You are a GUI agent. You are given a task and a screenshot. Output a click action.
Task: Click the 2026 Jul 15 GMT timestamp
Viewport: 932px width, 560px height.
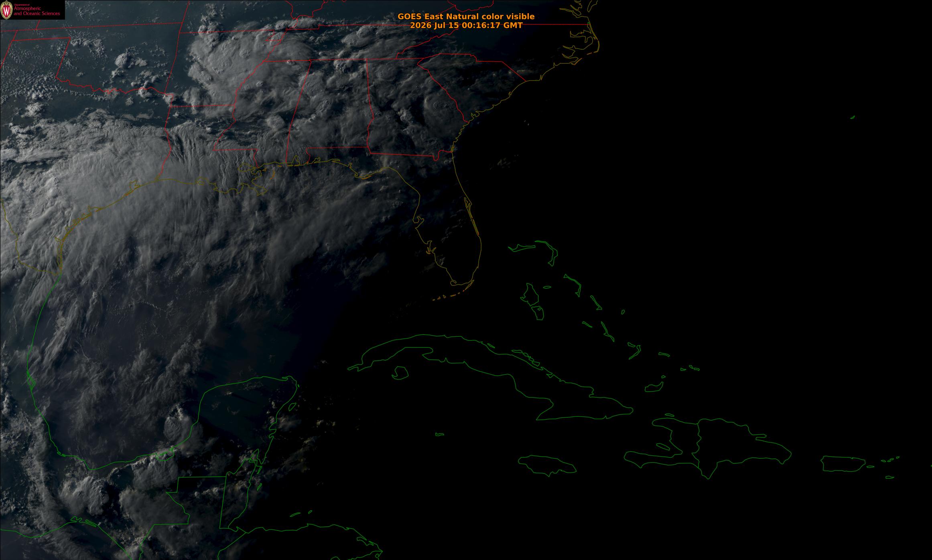[x=466, y=25]
